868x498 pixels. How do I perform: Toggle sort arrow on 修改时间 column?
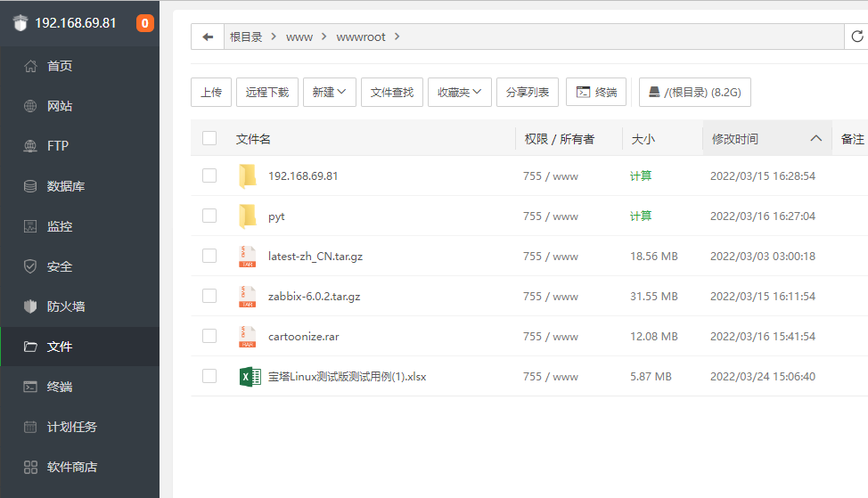(816, 138)
